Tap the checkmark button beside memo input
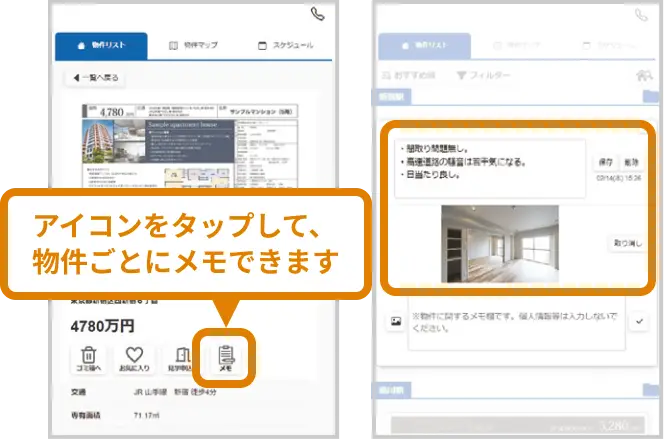Screen dimensions: 664x439 pyautogui.click(x=640, y=322)
